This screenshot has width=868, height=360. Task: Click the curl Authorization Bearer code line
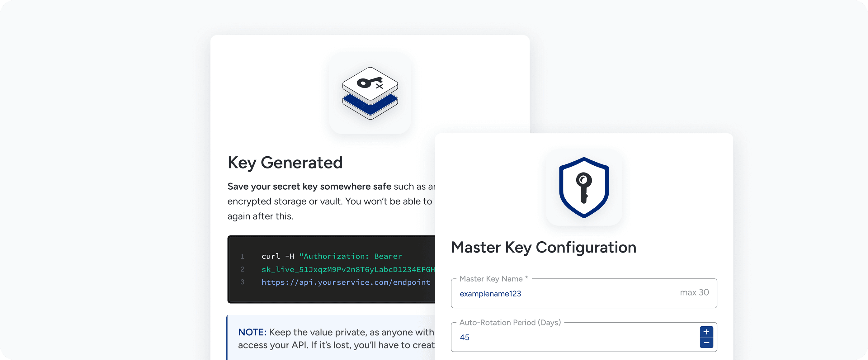332,256
